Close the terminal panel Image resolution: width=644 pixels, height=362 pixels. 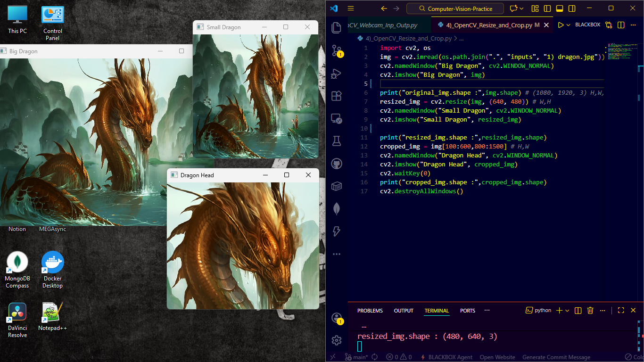633,310
